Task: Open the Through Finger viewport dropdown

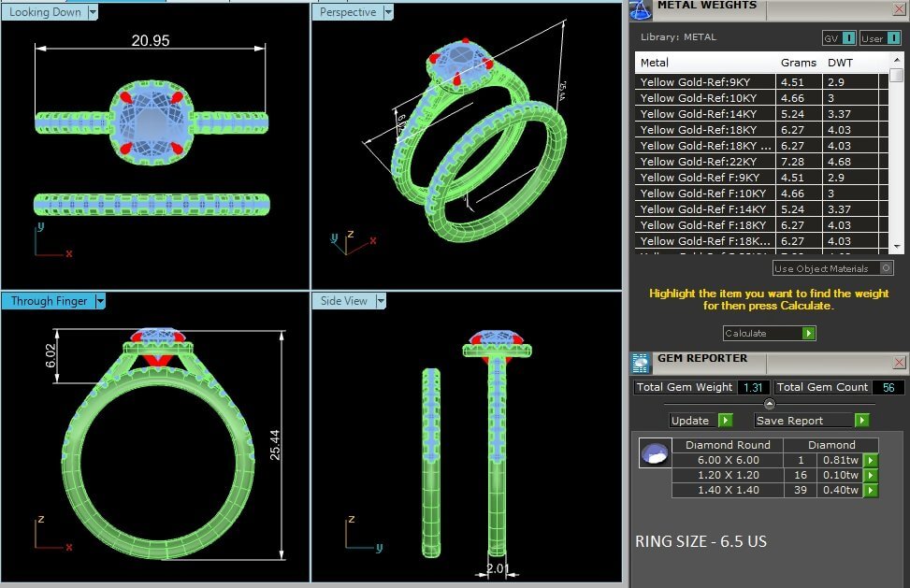Action: (x=99, y=301)
